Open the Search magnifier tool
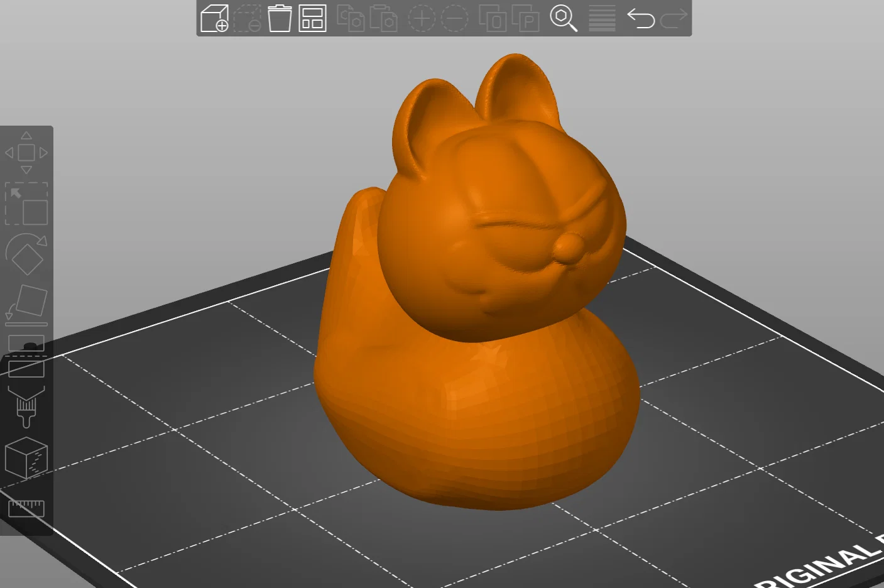 [564, 18]
